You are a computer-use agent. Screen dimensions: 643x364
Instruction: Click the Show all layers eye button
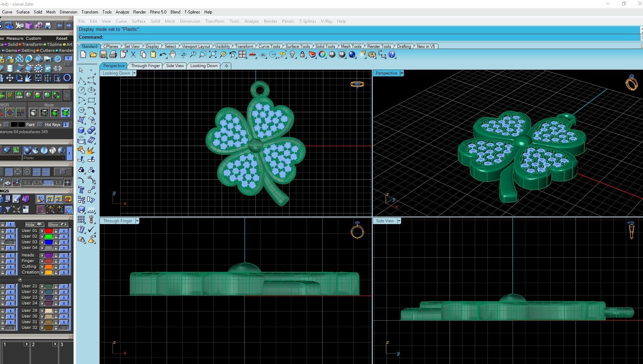(58, 224)
